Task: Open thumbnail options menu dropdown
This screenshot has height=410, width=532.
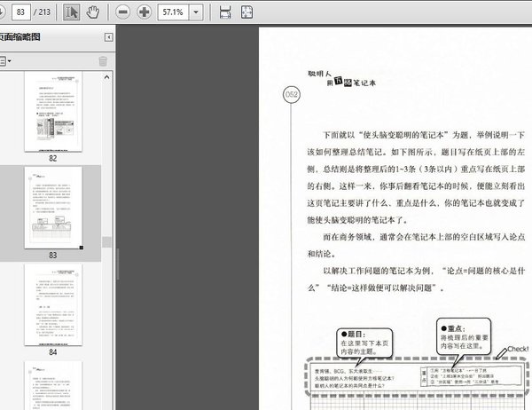Action: point(4,61)
